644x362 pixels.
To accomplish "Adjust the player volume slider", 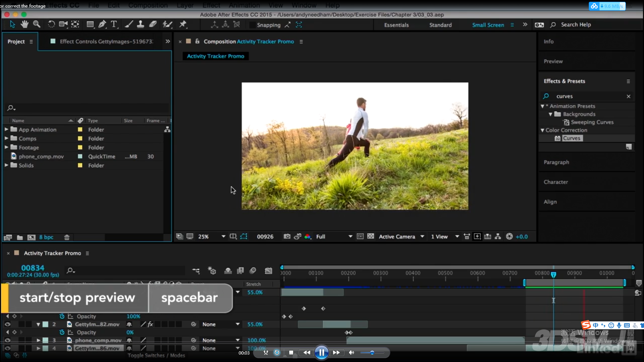I will [x=372, y=353].
